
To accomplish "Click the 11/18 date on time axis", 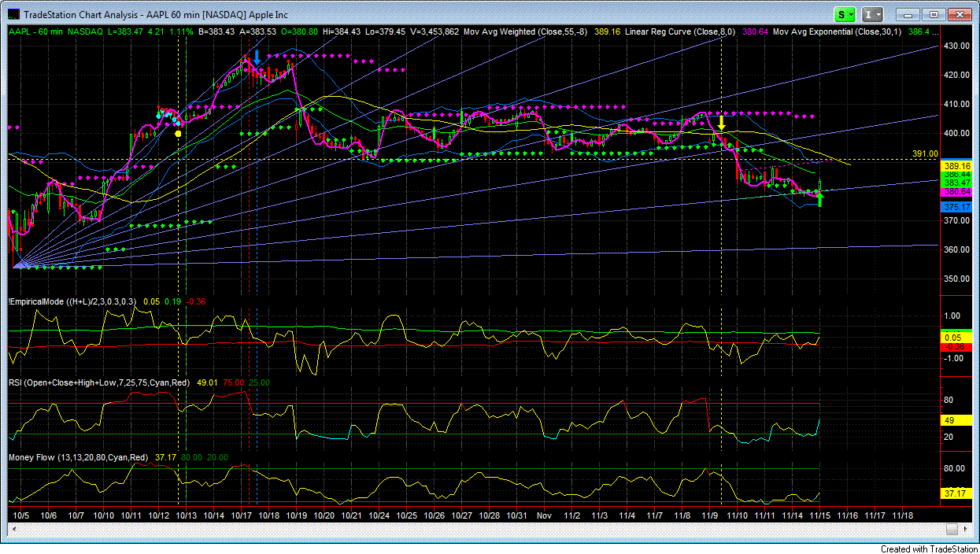I will (x=903, y=515).
